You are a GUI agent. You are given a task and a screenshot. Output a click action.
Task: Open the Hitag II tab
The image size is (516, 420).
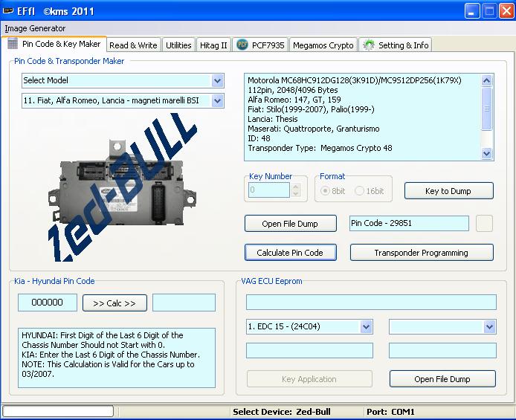click(x=213, y=45)
